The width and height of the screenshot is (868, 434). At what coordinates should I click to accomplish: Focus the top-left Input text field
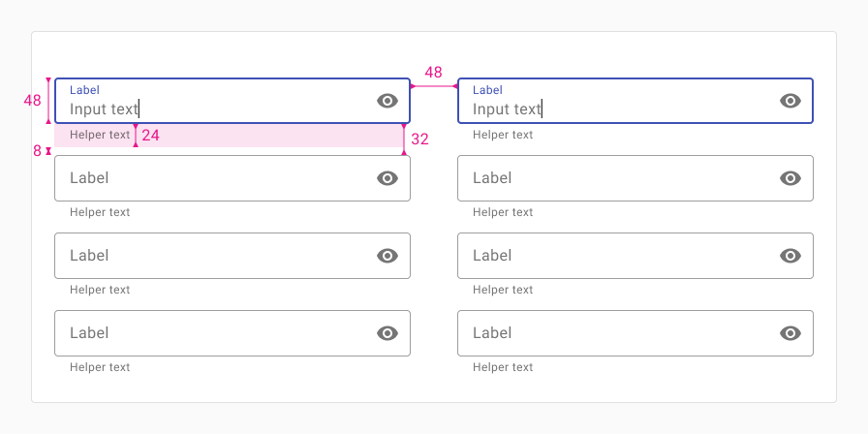coord(232,101)
